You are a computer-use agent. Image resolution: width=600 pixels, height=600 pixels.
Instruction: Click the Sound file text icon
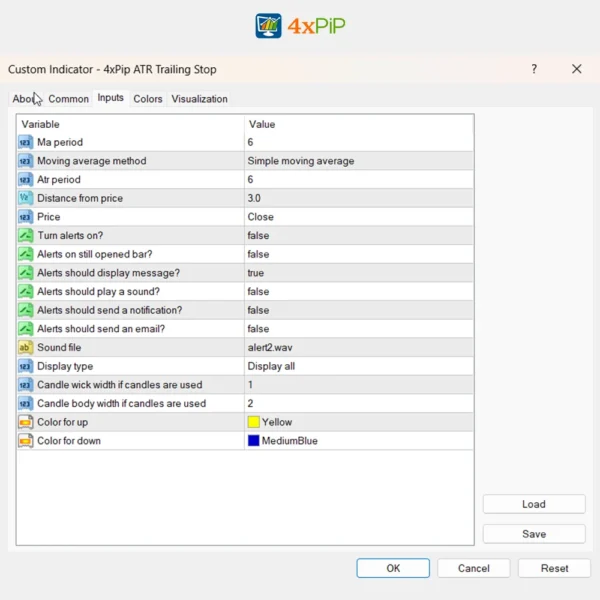click(25, 348)
